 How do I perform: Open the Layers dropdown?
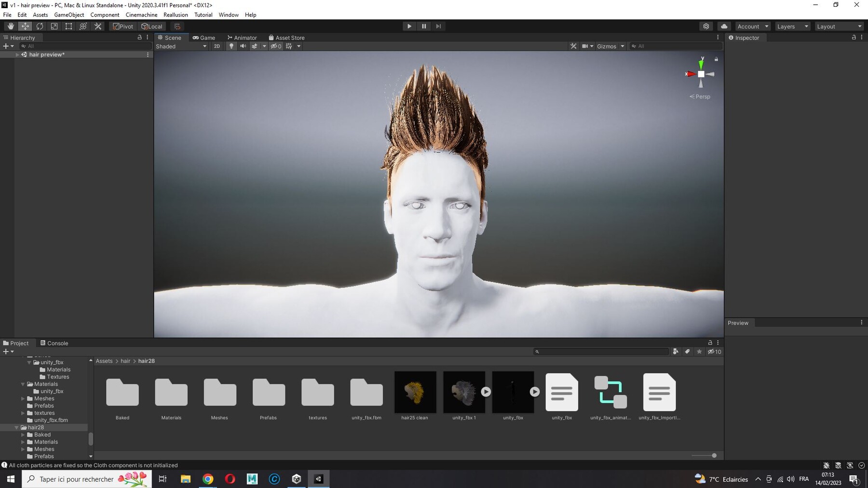[792, 26]
